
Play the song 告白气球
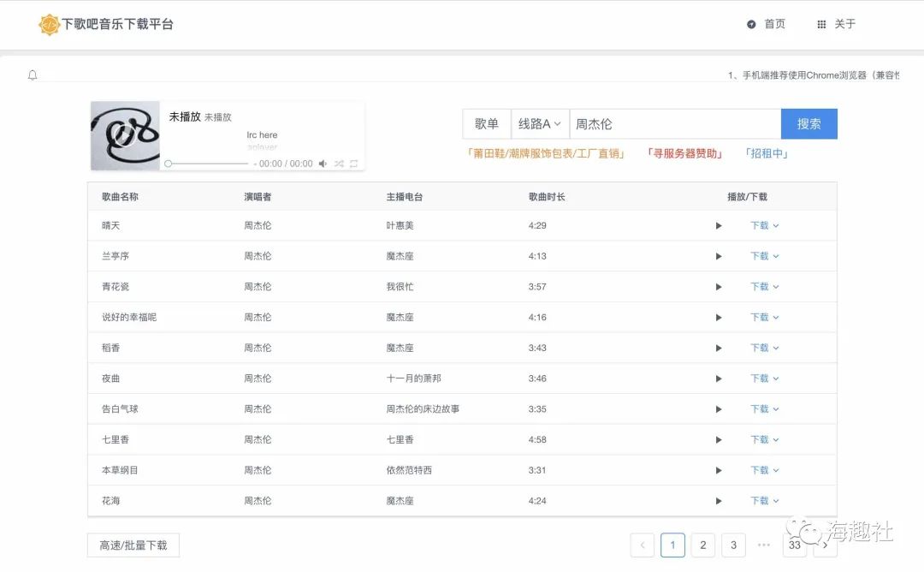click(719, 409)
